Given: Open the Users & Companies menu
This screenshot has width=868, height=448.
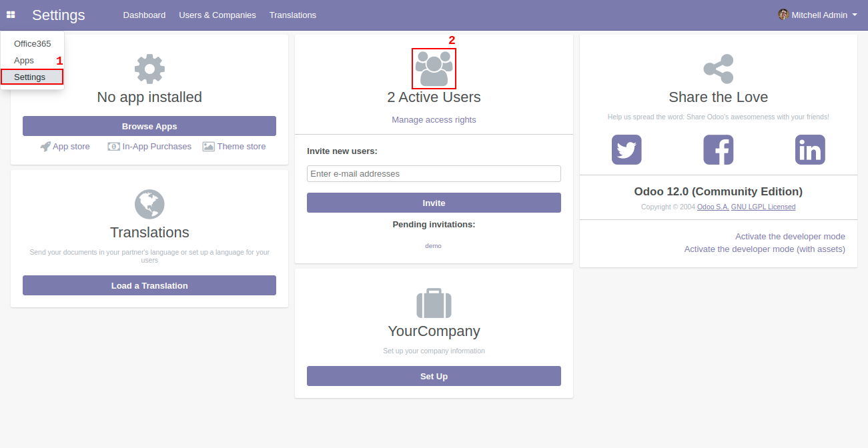Looking at the screenshot, I should [x=218, y=15].
